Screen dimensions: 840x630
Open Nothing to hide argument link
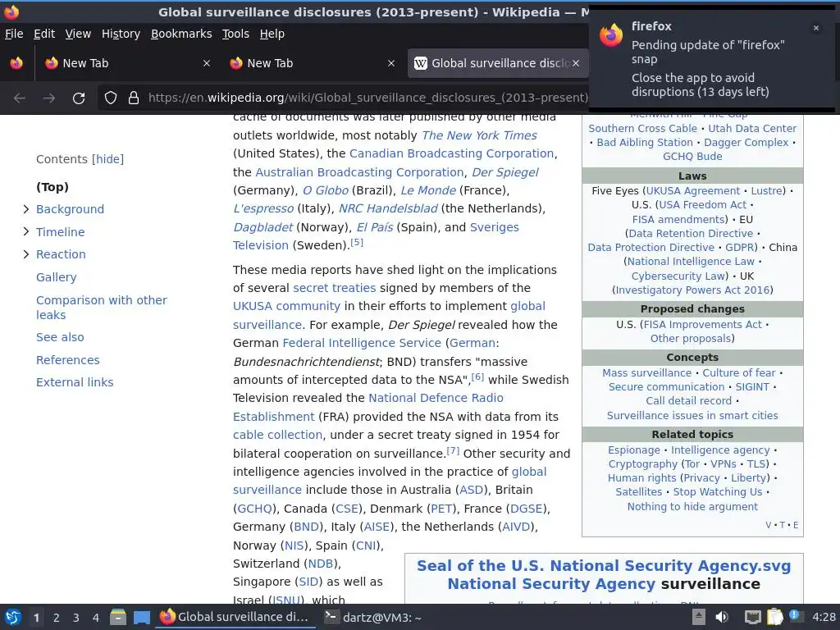692,507
